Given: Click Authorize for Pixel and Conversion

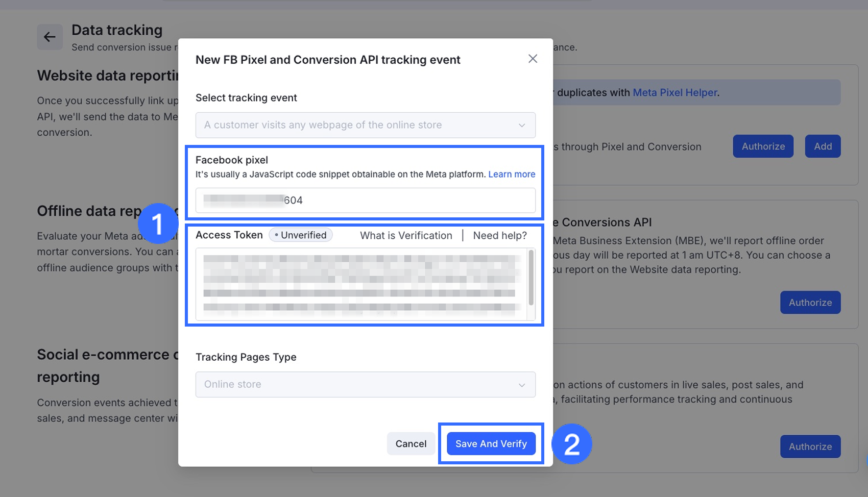Looking at the screenshot, I should click(763, 146).
